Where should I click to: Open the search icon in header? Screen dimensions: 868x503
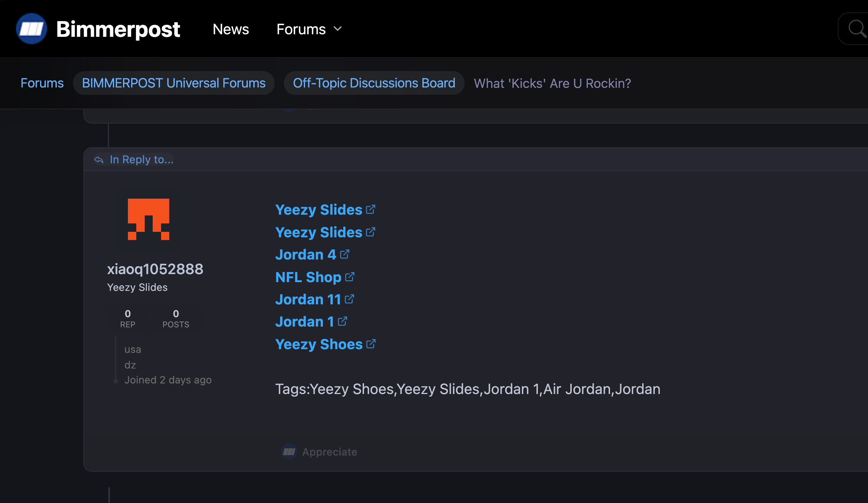(x=857, y=29)
